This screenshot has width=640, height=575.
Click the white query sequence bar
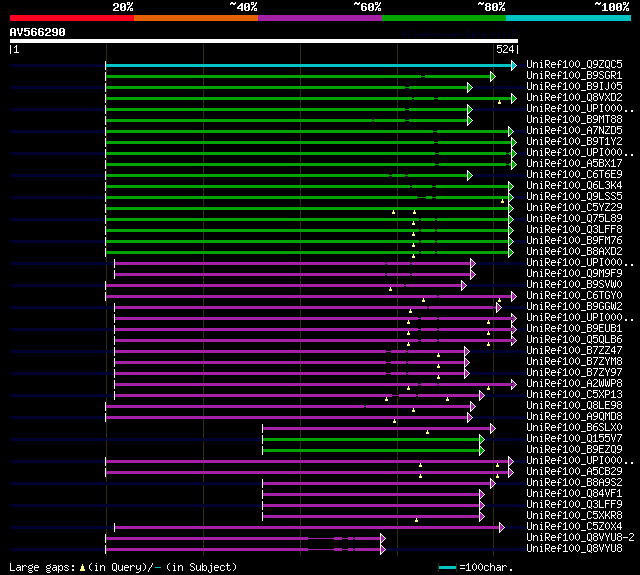click(x=264, y=41)
